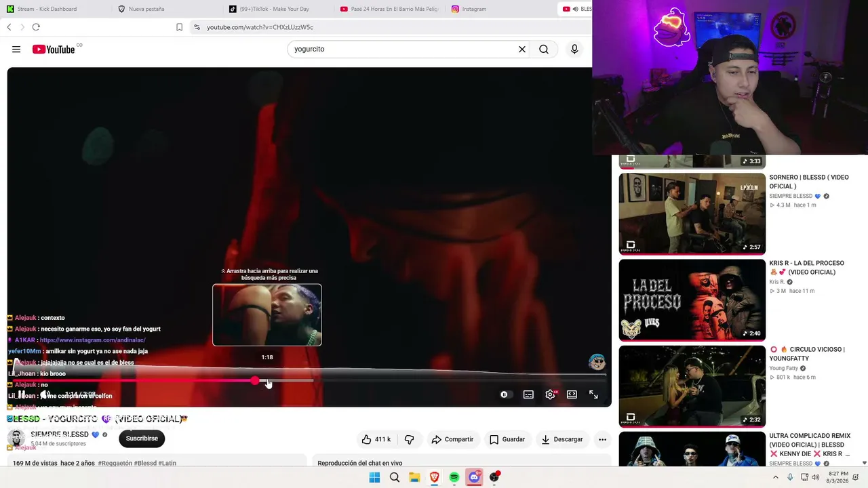Like the video showing 411 k
This screenshot has width=868, height=488.
tap(376, 439)
